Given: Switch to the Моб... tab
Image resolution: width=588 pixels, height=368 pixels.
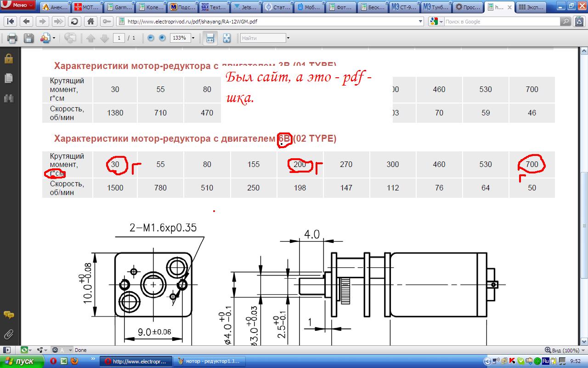Looking at the screenshot, I should click(x=309, y=7).
